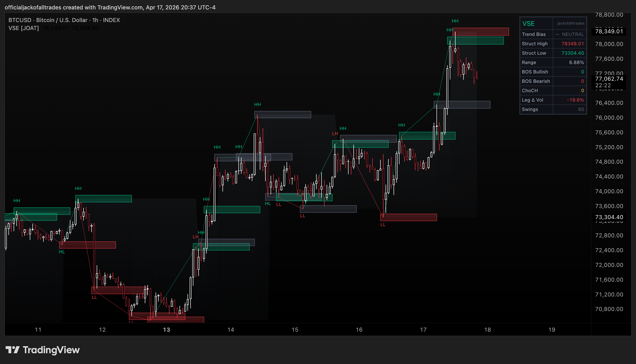Select the Struct High label in table
This screenshot has width=636, height=364.
pyautogui.click(x=534, y=44)
